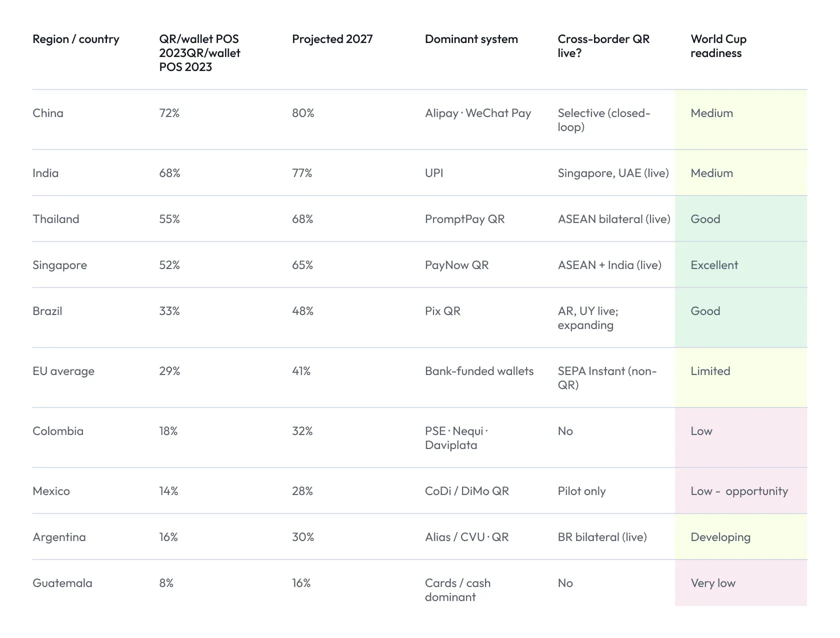This screenshot has width=840, height=638.
Task: Click the green "Excellent" readiness cell
Action: point(714,265)
